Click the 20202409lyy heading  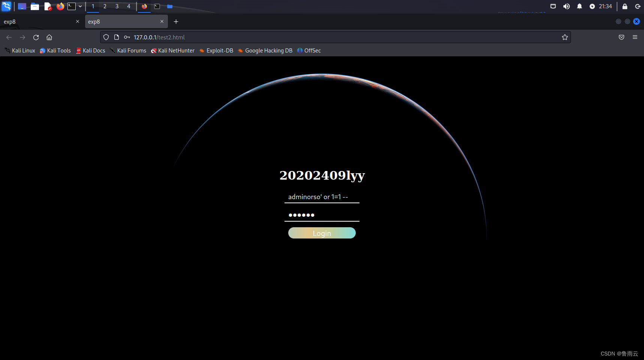click(x=322, y=175)
